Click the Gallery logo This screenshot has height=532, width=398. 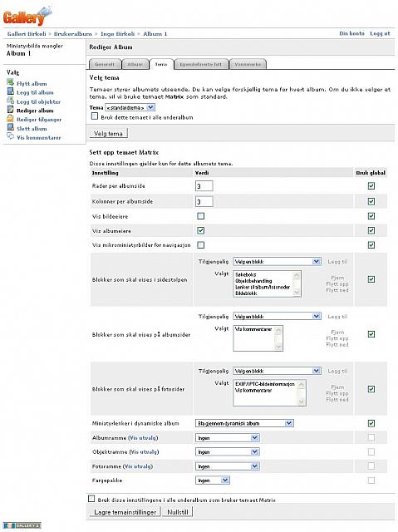pos(27,16)
